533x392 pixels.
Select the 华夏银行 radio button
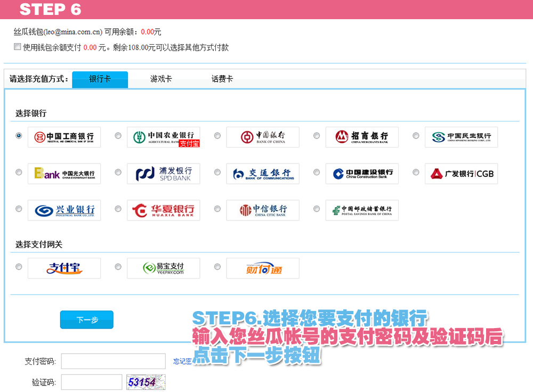point(118,209)
